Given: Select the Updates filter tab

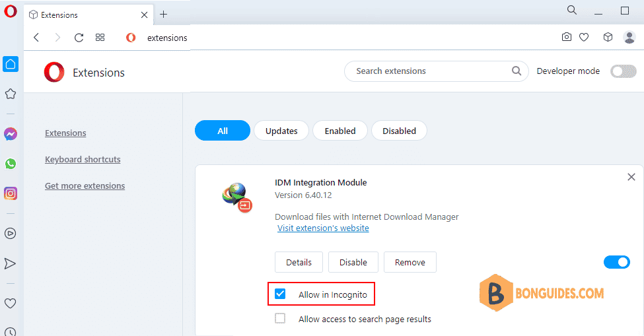Looking at the screenshot, I should tap(281, 131).
